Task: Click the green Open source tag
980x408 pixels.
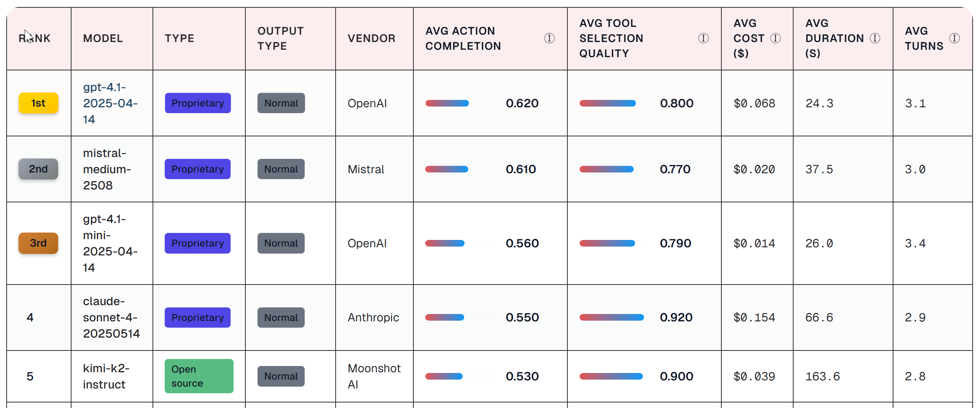Action: tap(199, 376)
